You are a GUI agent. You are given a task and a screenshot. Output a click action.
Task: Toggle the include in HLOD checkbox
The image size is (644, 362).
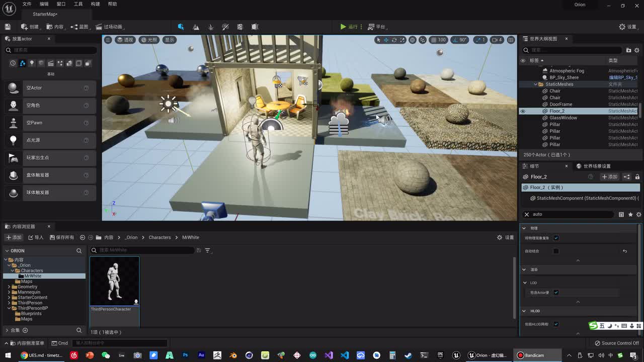click(x=556, y=324)
